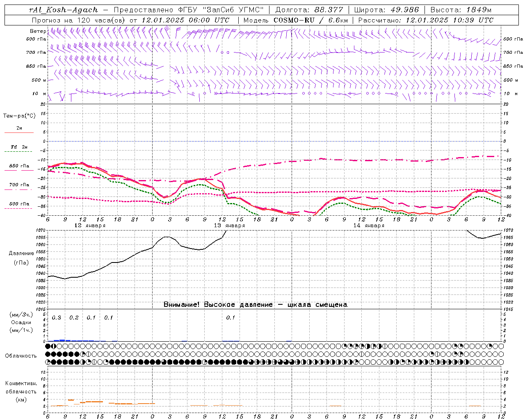Click the Td 2м dew point legend entry

coord(19,147)
